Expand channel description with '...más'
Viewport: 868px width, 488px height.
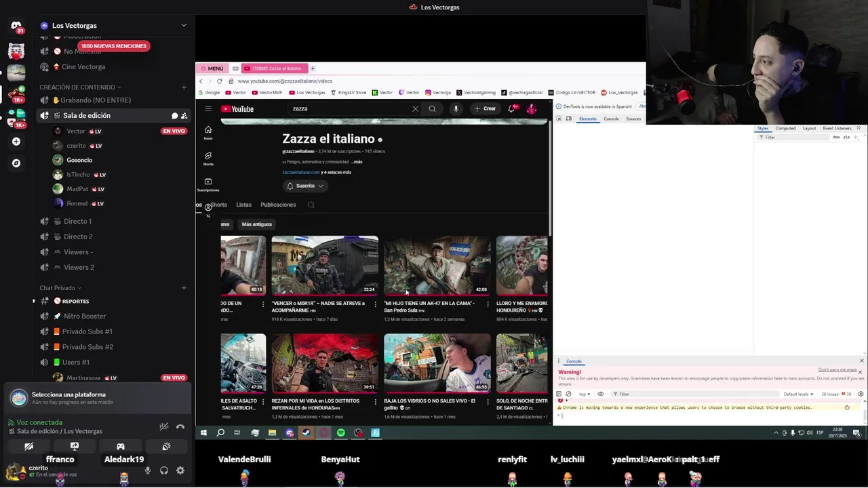pos(356,162)
